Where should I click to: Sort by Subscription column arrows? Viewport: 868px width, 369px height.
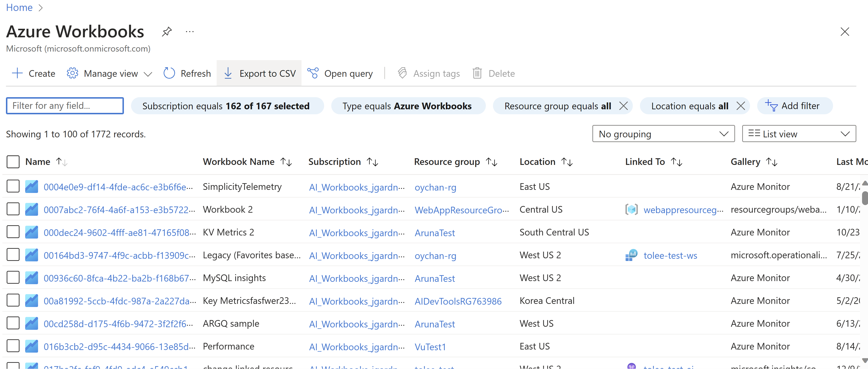pyautogui.click(x=372, y=162)
